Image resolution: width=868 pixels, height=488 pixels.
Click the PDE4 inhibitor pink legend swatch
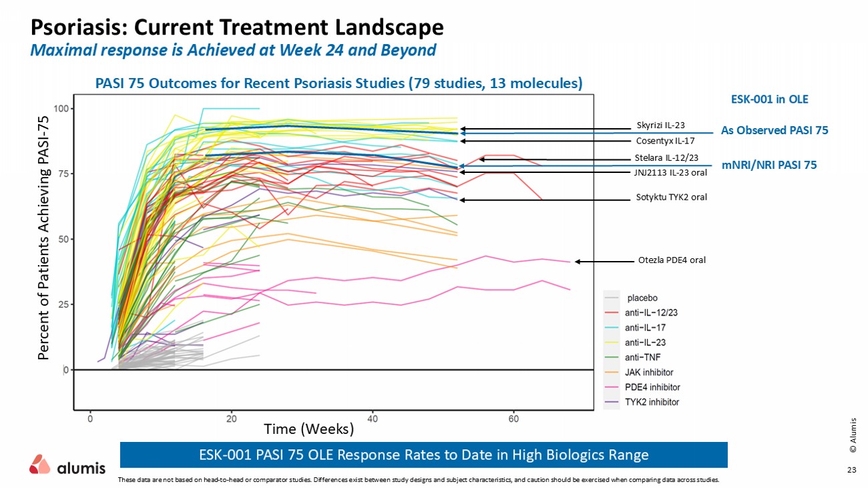pyautogui.click(x=614, y=387)
